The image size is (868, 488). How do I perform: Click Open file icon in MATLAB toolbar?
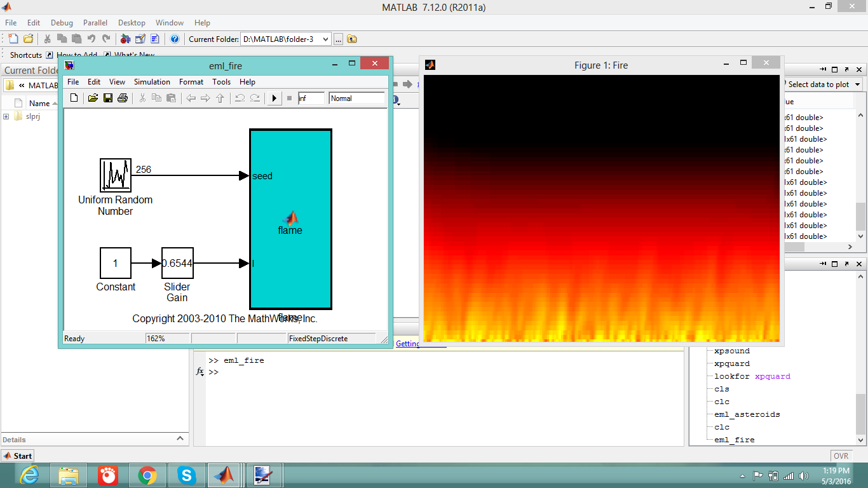pos(28,39)
